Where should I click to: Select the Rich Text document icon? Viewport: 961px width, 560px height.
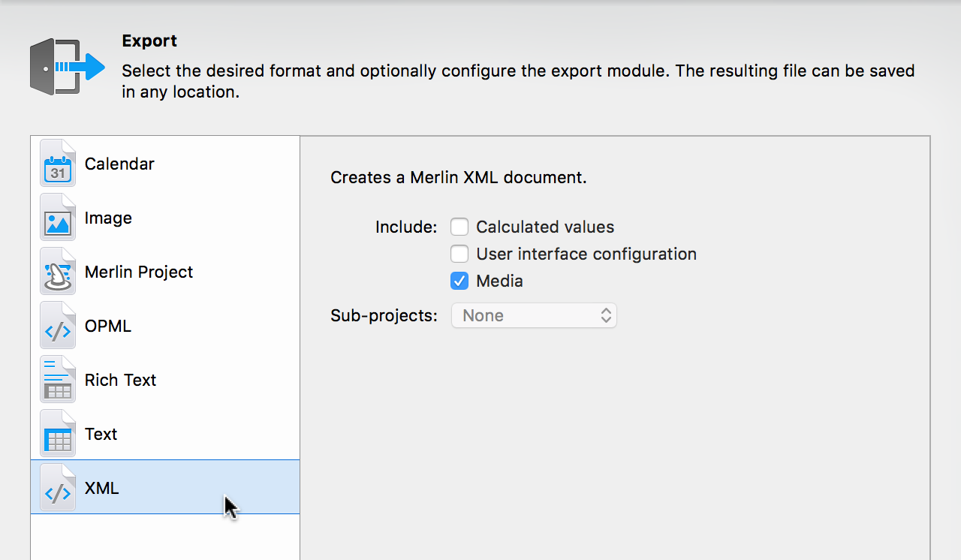pyautogui.click(x=58, y=379)
